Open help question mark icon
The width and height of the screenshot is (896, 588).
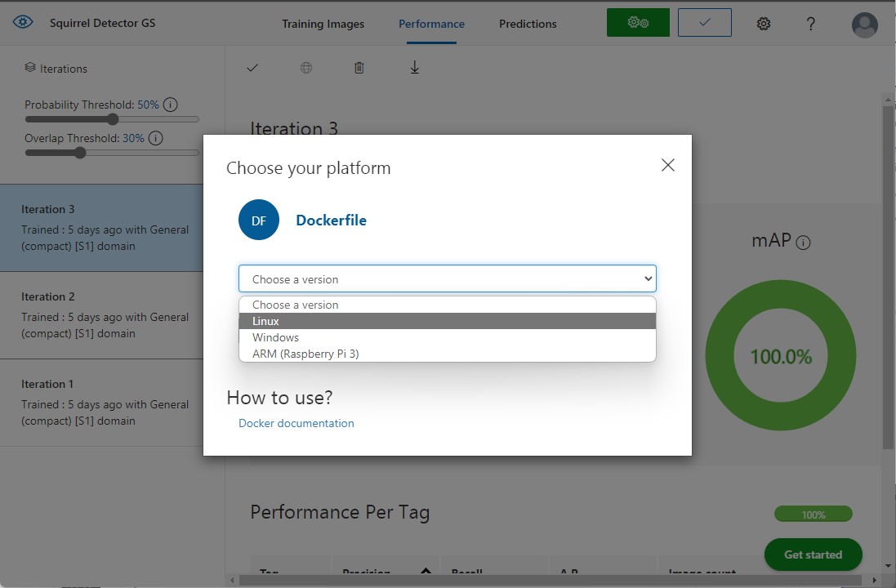pyautogui.click(x=810, y=24)
